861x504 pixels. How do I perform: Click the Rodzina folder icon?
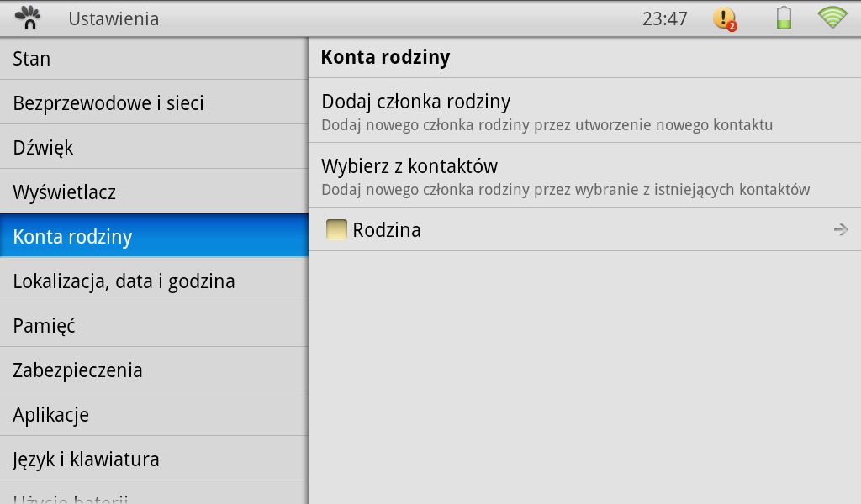click(336, 229)
